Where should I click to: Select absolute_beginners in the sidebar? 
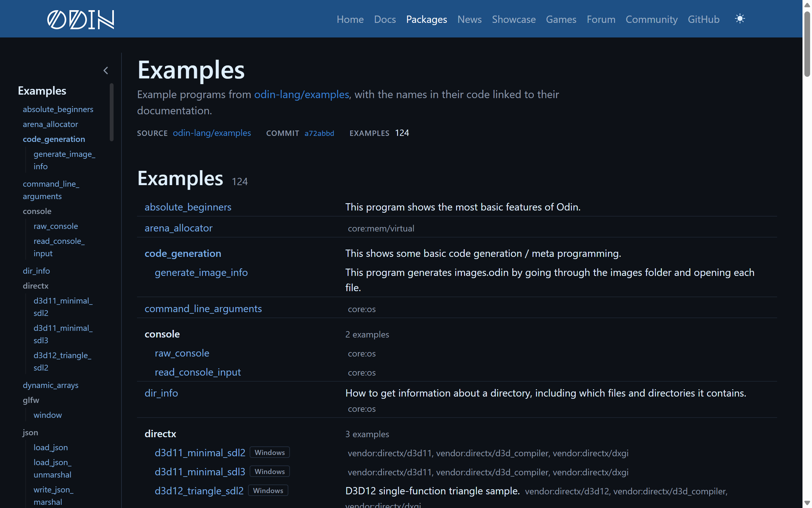pyautogui.click(x=58, y=109)
